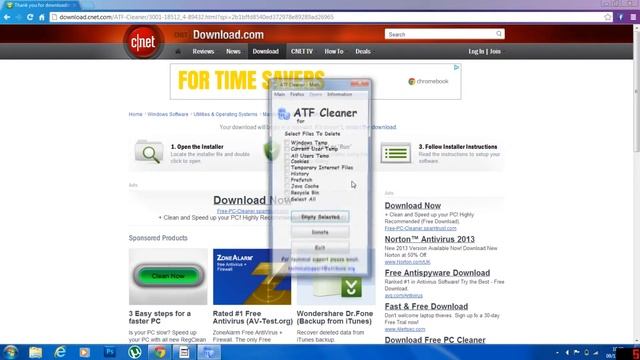Select the Download nav item on CNET
Viewport: 640px width, 360px height.
coord(266,51)
